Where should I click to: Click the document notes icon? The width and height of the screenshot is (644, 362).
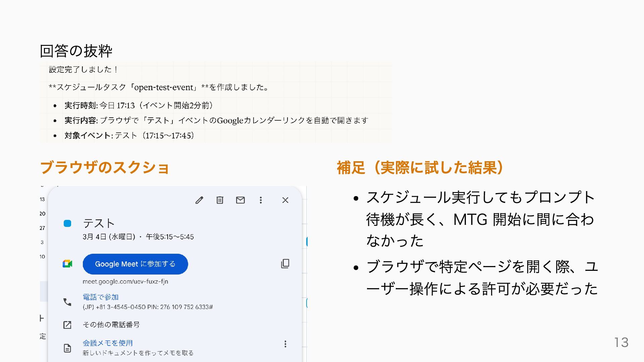67,348
